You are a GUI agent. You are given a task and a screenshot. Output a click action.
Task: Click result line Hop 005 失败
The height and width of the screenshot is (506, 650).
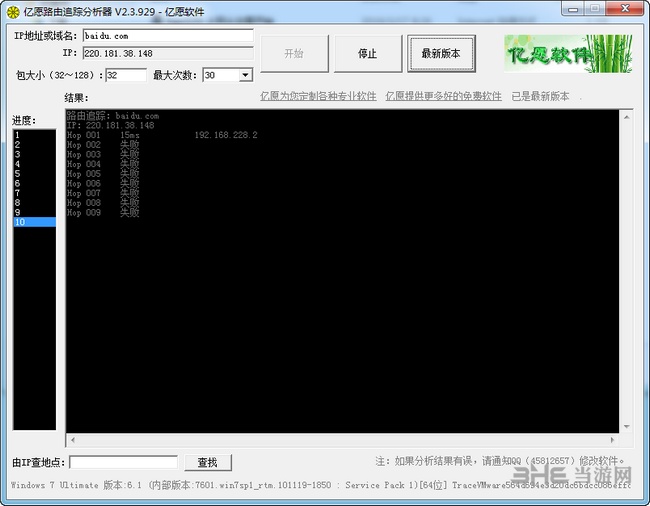(x=103, y=174)
